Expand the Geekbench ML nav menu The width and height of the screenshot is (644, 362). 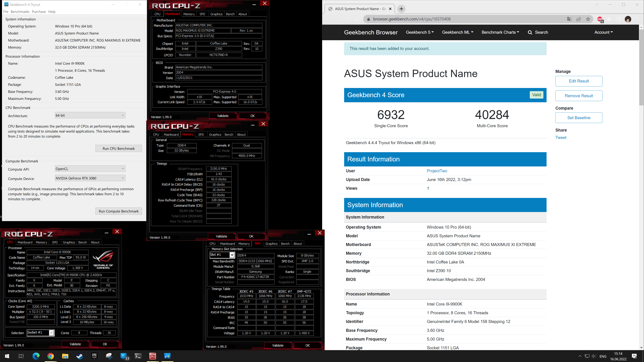point(458,32)
